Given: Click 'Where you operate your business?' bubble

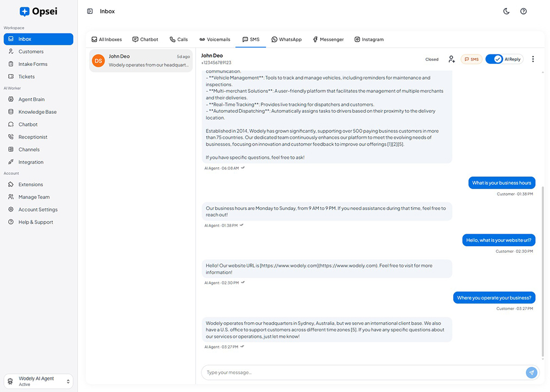Looking at the screenshot, I should (494, 297).
